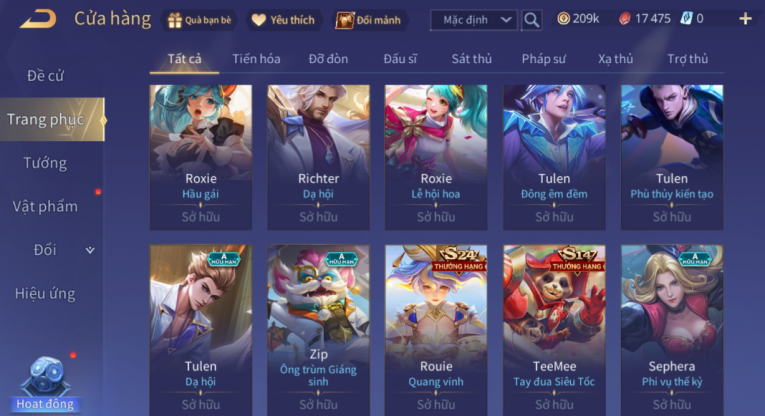Open the Đổi mảnh fragment exchange button

[368, 20]
